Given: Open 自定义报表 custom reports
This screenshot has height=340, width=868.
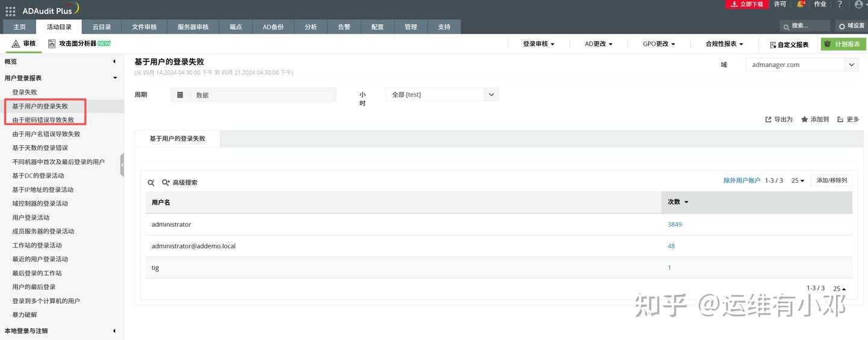Looking at the screenshot, I should click(x=789, y=45).
